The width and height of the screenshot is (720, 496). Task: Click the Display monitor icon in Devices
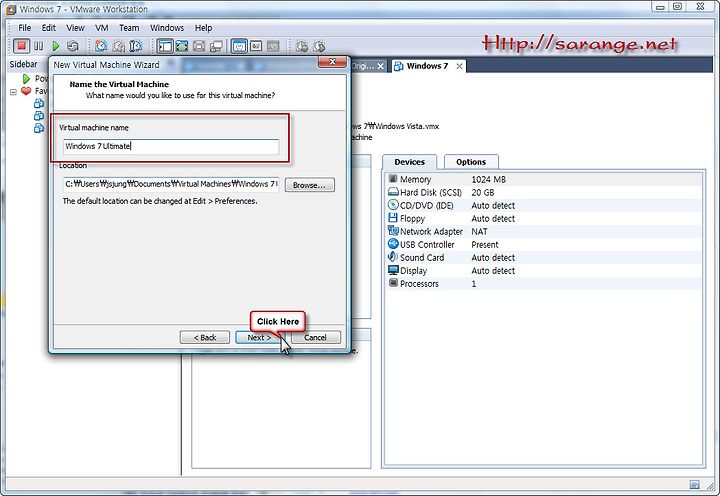click(x=393, y=270)
